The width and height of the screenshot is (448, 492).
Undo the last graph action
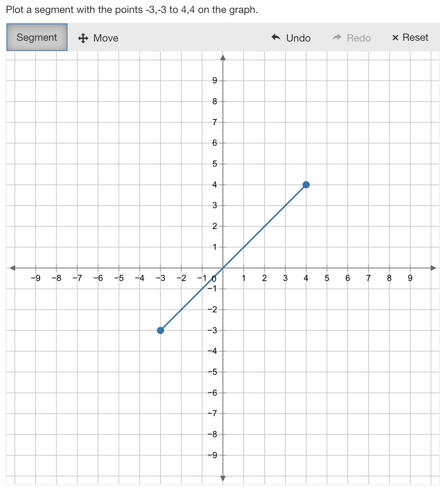tap(291, 38)
